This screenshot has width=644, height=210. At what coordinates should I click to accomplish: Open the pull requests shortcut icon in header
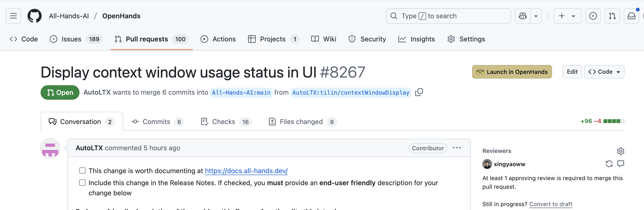pyautogui.click(x=612, y=16)
